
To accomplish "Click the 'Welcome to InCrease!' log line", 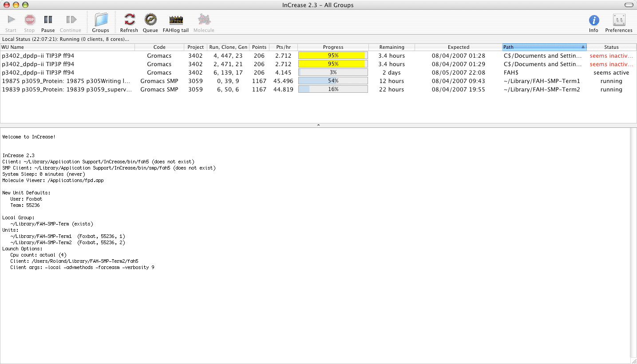I will click(x=29, y=137).
